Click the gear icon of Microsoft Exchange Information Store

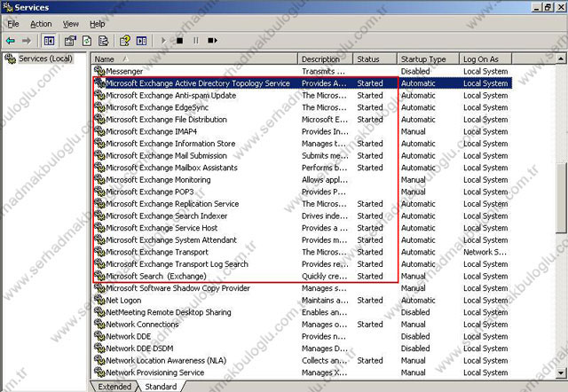99,144
